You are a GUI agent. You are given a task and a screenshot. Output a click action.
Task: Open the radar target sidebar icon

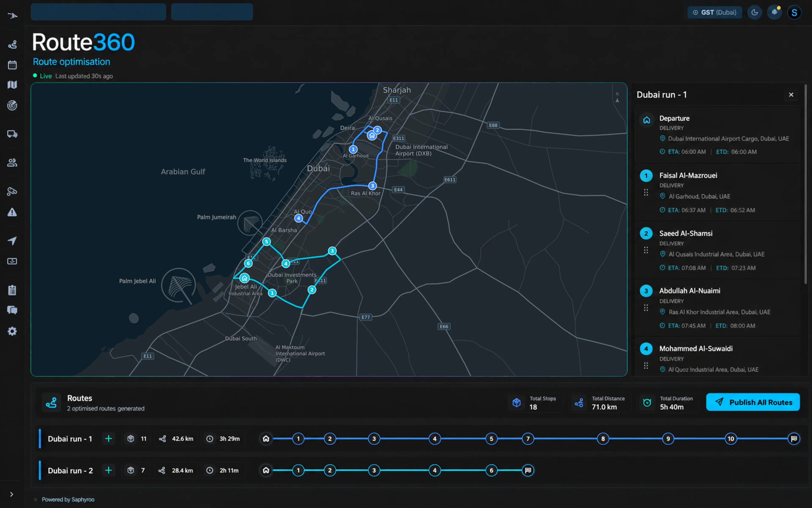(12, 106)
